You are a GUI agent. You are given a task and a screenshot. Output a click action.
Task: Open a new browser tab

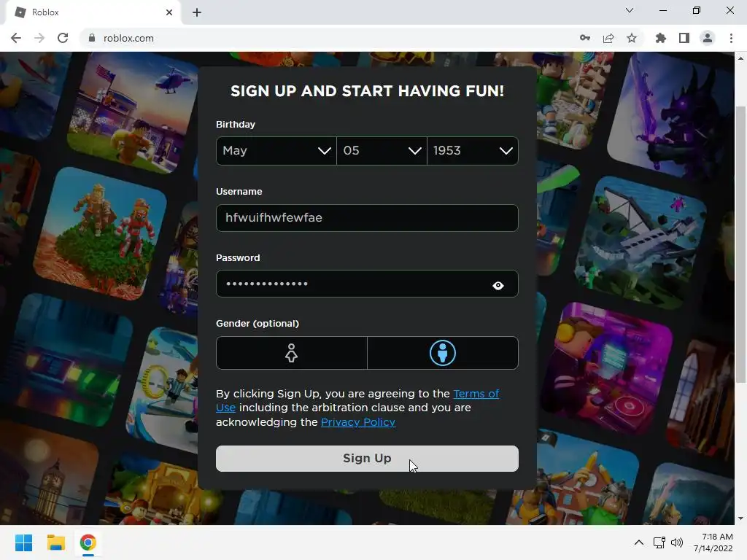pyautogui.click(x=197, y=12)
